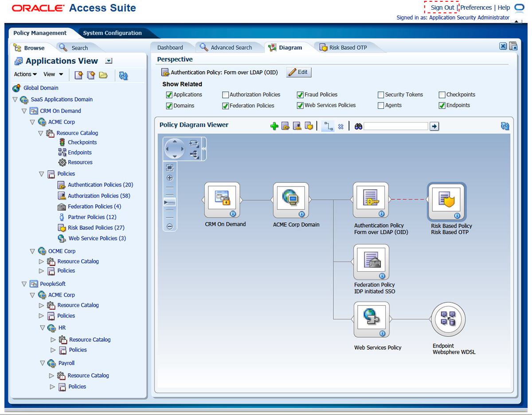Click the zoom to fit icon
This screenshot has width=532, height=415.
point(170,168)
